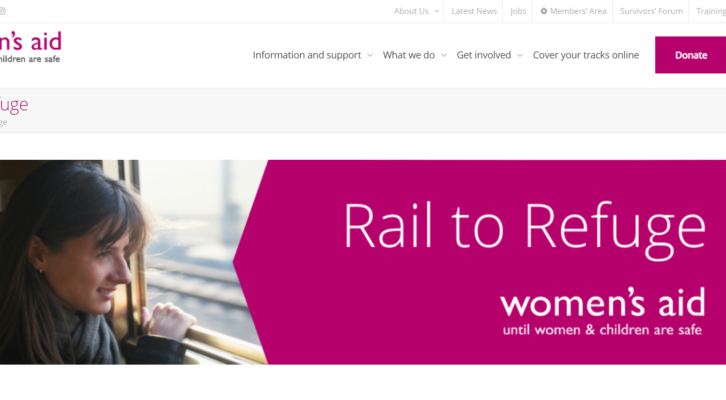Visit the Survivors' Forum
The width and height of the screenshot is (726, 400).
click(x=651, y=11)
